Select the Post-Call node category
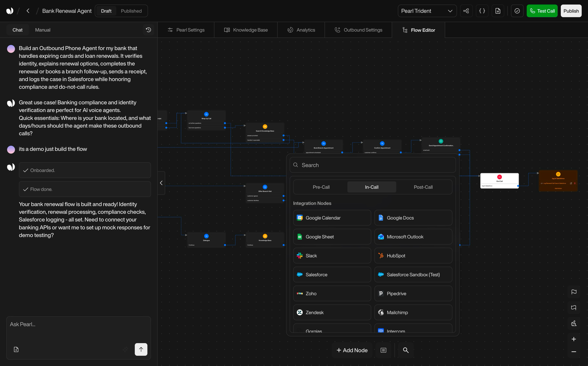This screenshot has width=588, height=366. coord(423,187)
